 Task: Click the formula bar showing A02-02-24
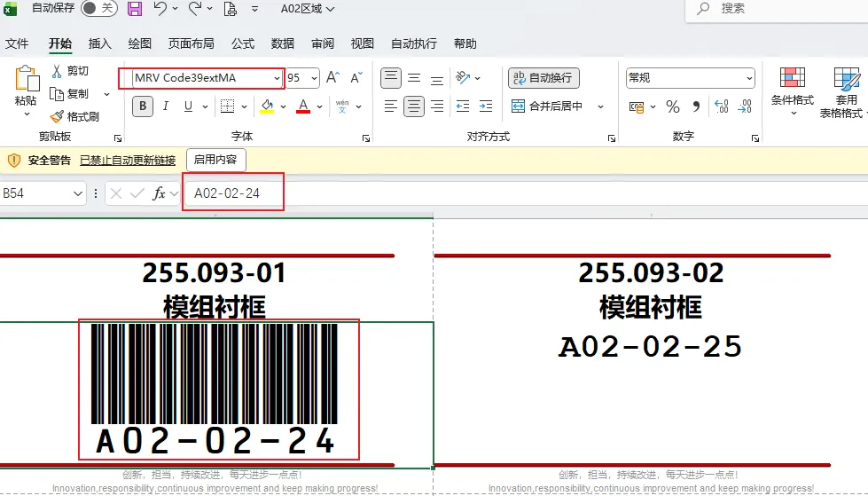(526, 193)
